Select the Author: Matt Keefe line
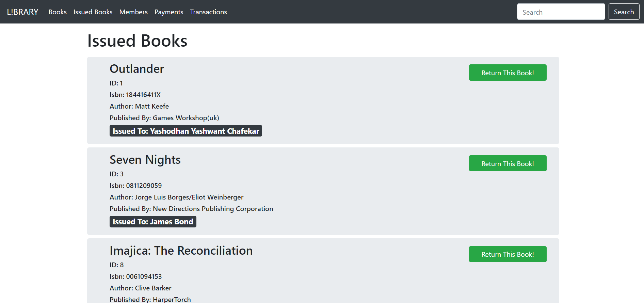Image resolution: width=644 pixels, height=303 pixels. [x=139, y=106]
